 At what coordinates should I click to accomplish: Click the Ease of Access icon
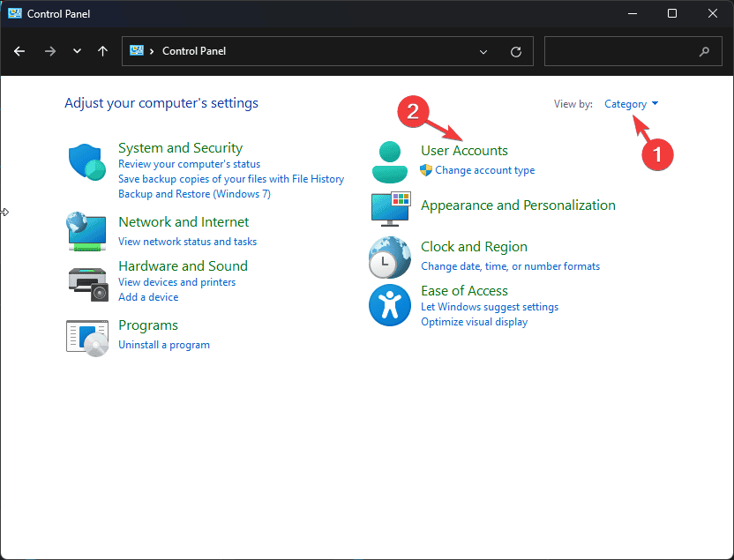(388, 305)
